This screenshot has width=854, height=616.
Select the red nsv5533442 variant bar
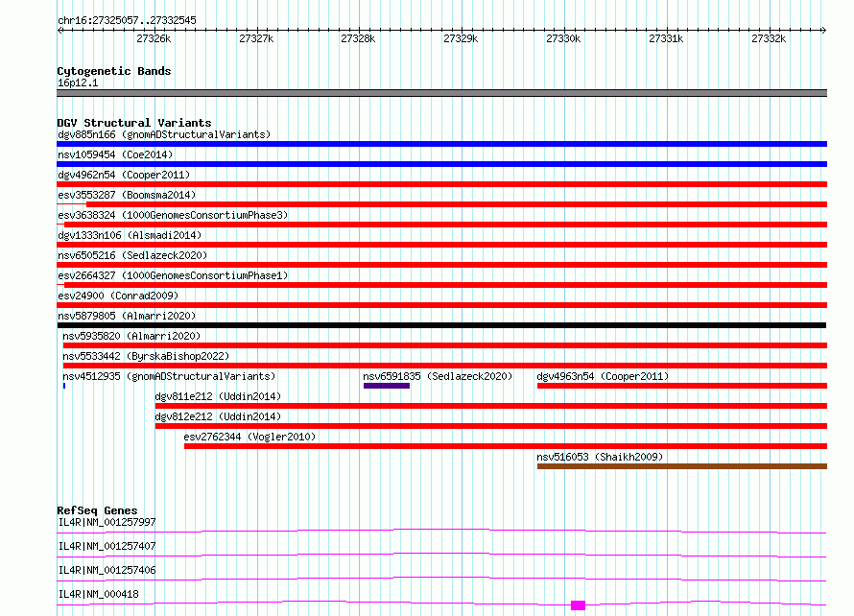445,366
